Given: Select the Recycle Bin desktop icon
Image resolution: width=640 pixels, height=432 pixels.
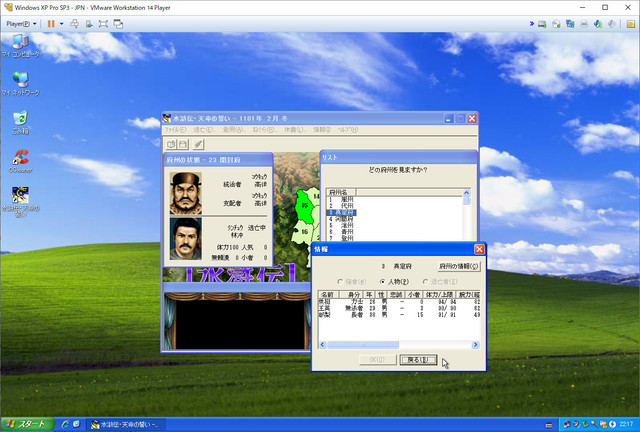Looking at the screenshot, I should 20,122.
